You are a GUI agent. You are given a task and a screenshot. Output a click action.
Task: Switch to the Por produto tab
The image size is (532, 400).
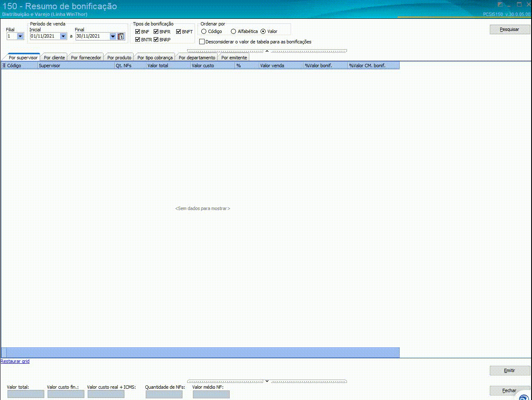pos(119,58)
